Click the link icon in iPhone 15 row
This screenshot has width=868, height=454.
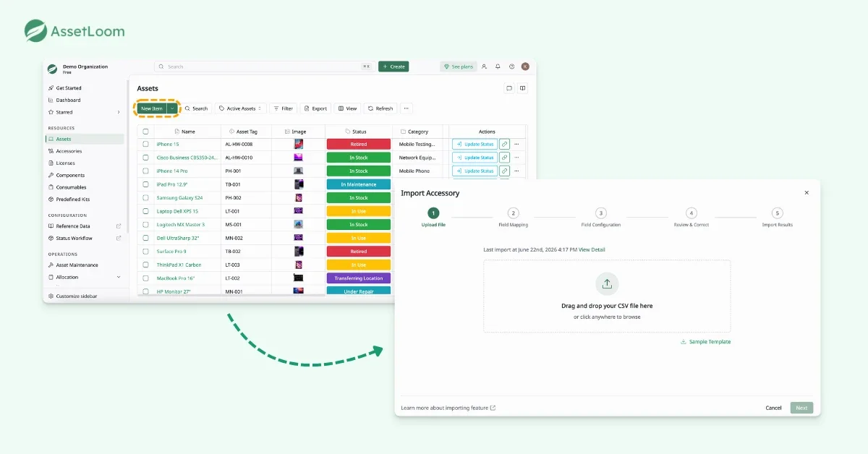(504, 144)
